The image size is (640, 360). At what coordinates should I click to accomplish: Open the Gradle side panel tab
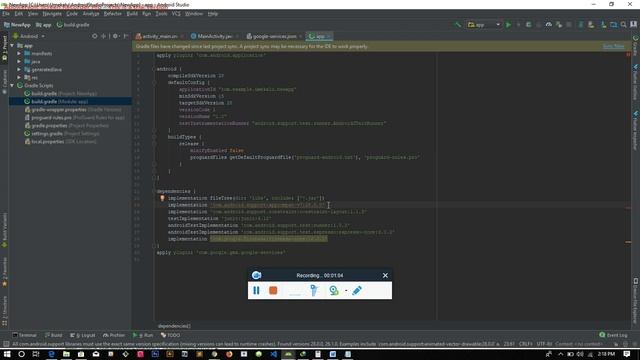click(x=636, y=46)
